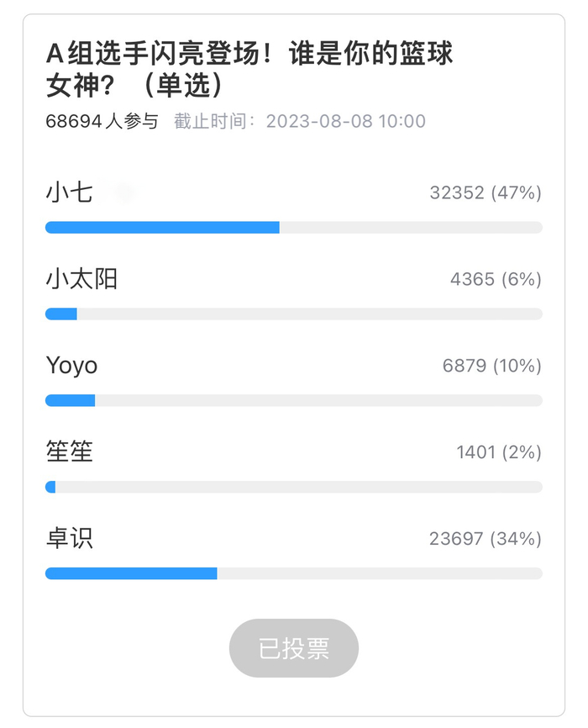
Task: Click the 小七 progress bar
Action: [x=293, y=227]
